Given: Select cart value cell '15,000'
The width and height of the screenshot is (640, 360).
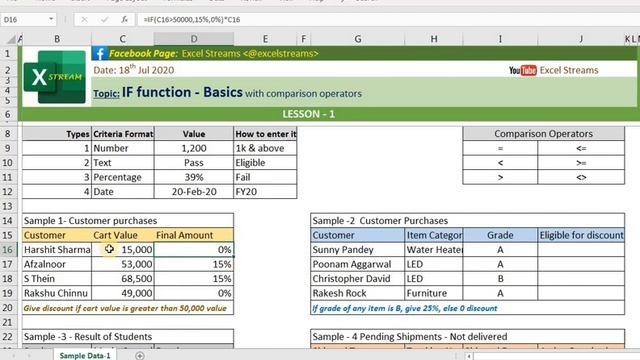Looking at the screenshot, I should 123,250.
